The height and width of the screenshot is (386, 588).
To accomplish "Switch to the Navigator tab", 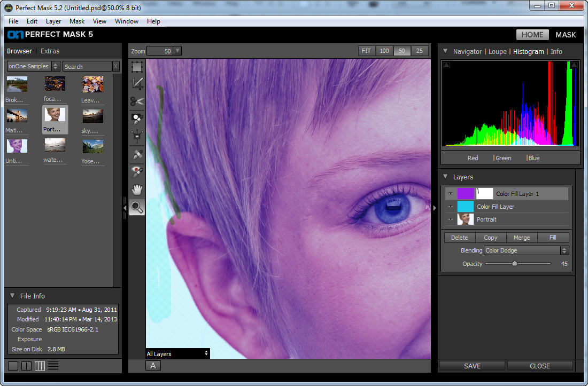I will tap(467, 52).
